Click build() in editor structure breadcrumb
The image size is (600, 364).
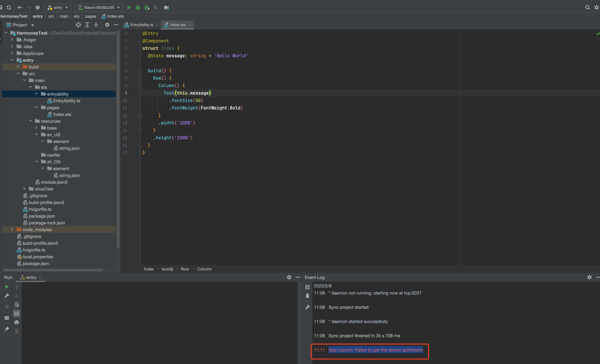coord(167,269)
